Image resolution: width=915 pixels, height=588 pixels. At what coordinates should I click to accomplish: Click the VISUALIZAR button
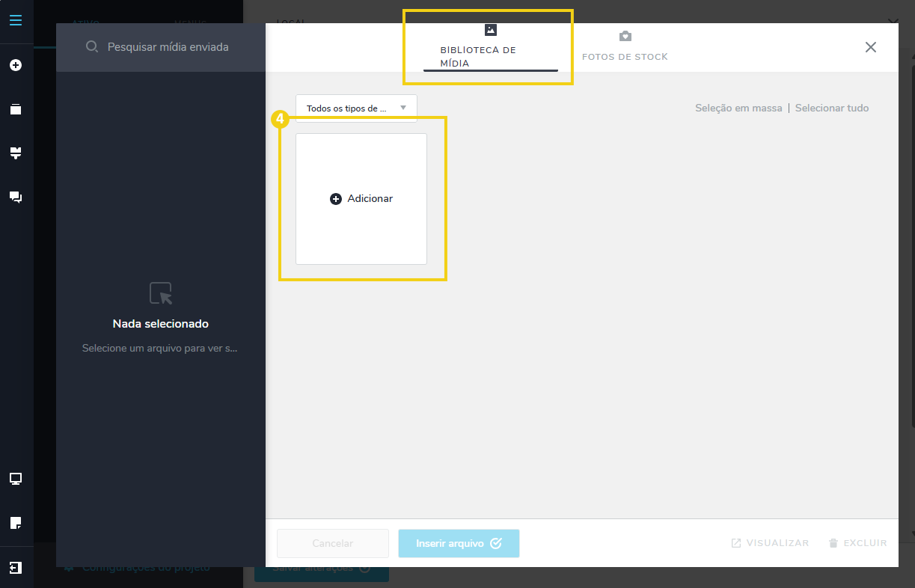click(770, 543)
